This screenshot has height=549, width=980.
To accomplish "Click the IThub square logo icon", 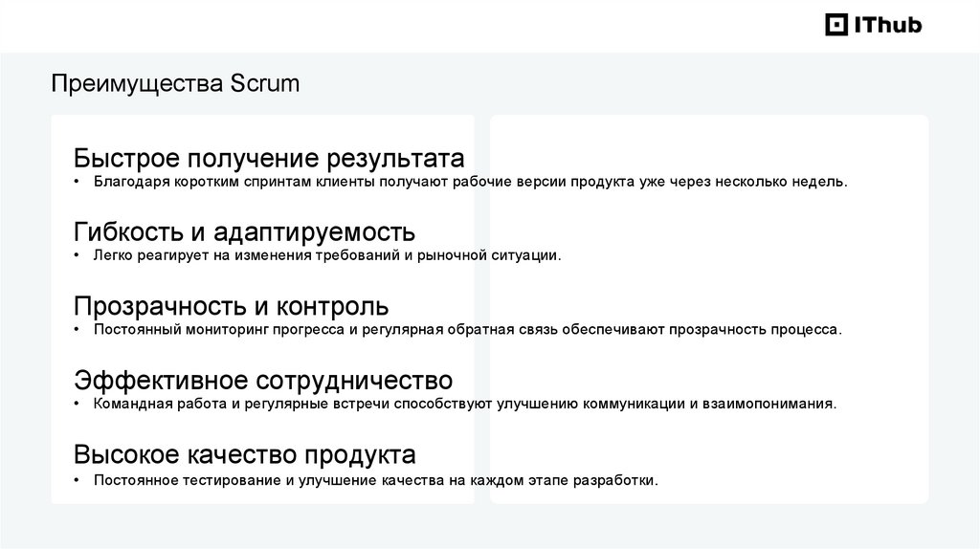I will pos(836,25).
